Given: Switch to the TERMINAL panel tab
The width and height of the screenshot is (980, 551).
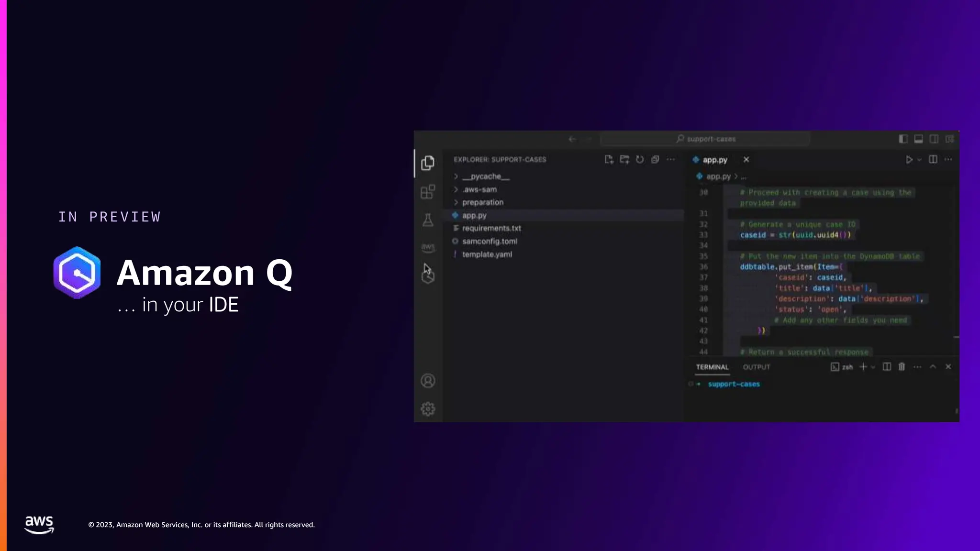Looking at the screenshot, I should pyautogui.click(x=712, y=367).
